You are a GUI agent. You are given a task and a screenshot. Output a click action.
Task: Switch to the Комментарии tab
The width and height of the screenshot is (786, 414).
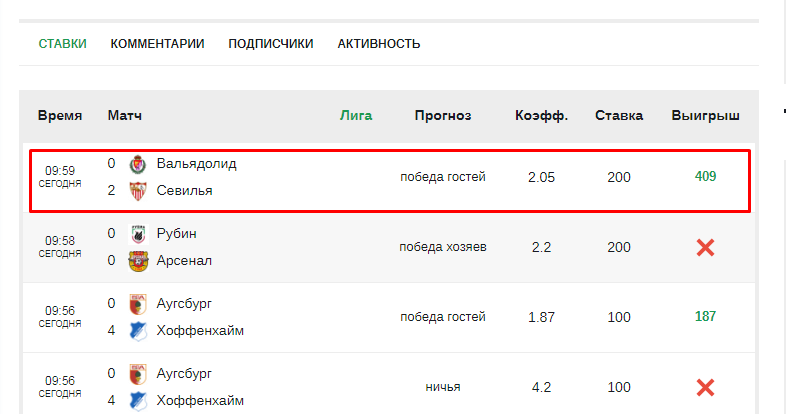click(157, 44)
